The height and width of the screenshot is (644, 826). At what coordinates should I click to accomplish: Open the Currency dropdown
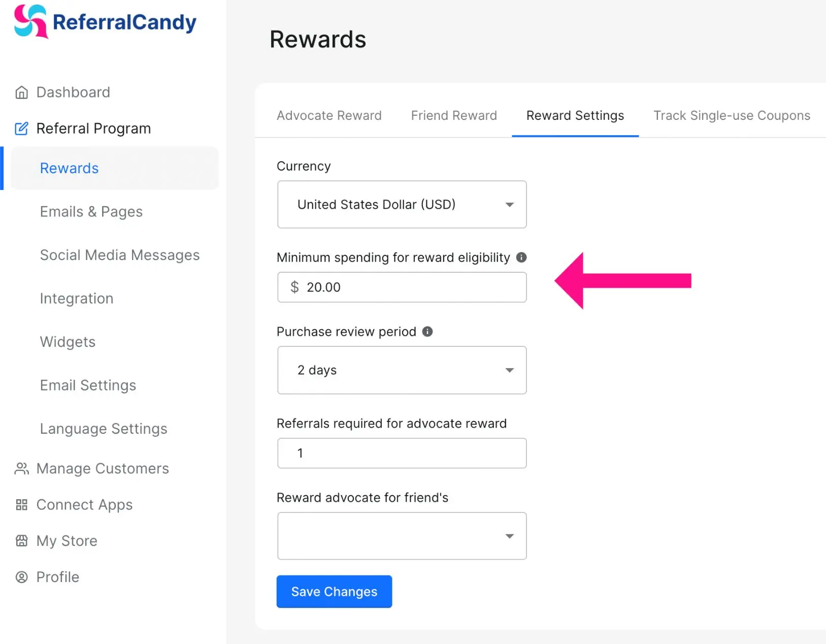point(402,205)
